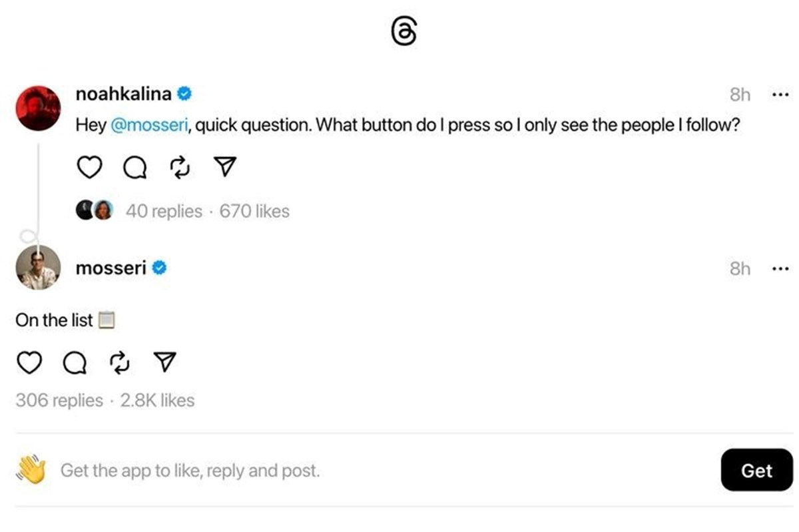The width and height of the screenshot is (799, 532).
Task: Like mosseri's "On the list" reply
Action: (x=29, y=362)
